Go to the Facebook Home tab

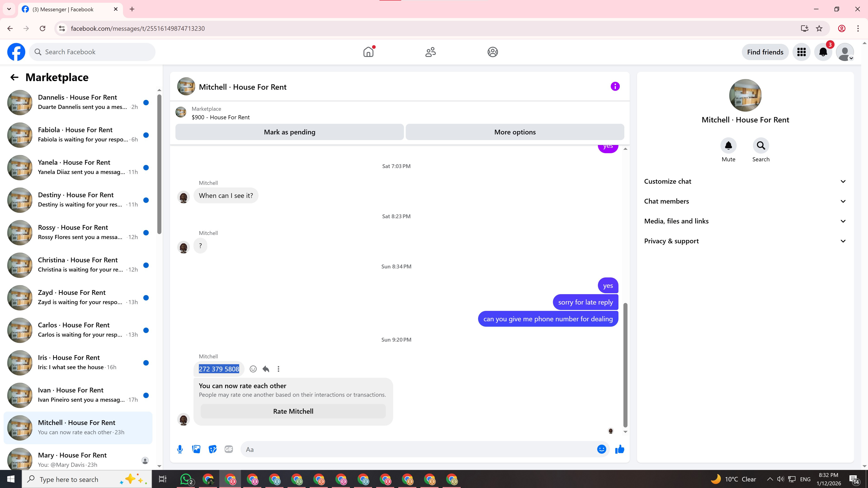(368, 52)
